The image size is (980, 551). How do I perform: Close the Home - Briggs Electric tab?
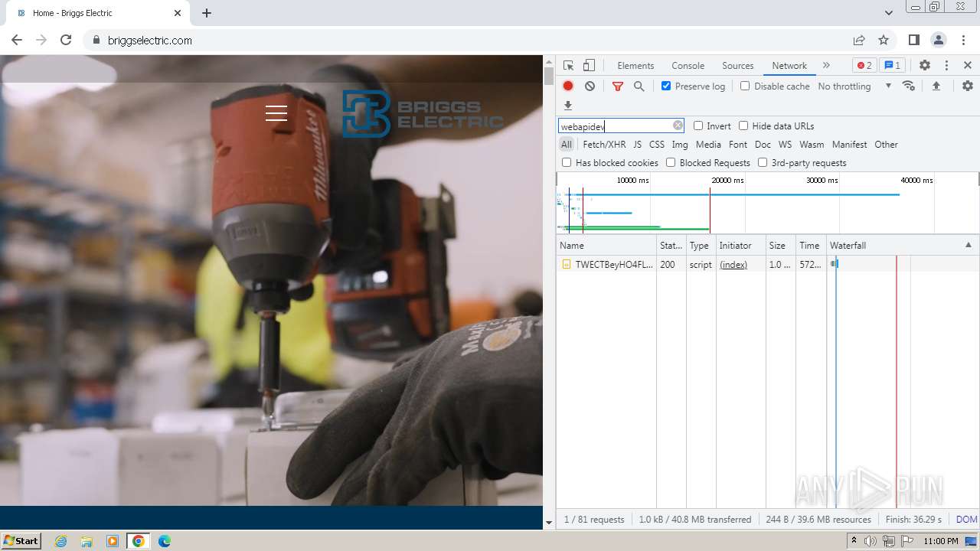(x=178, y=13)
